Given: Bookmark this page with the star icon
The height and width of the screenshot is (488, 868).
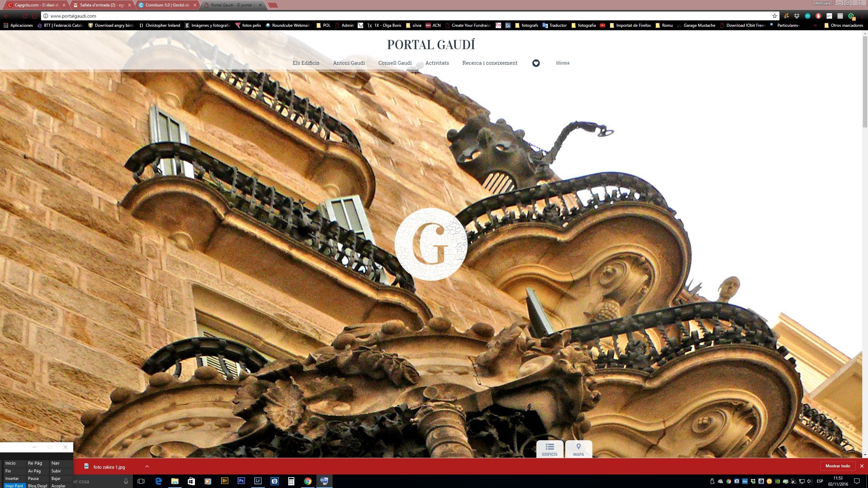Looking at the screenshot, I should 775,16.
